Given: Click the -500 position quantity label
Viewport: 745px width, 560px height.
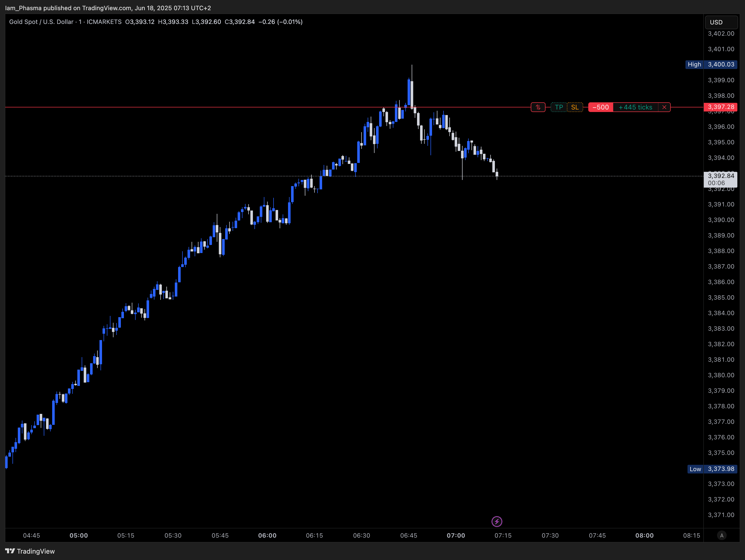Looking at the screenshot, I should [600, 107].
